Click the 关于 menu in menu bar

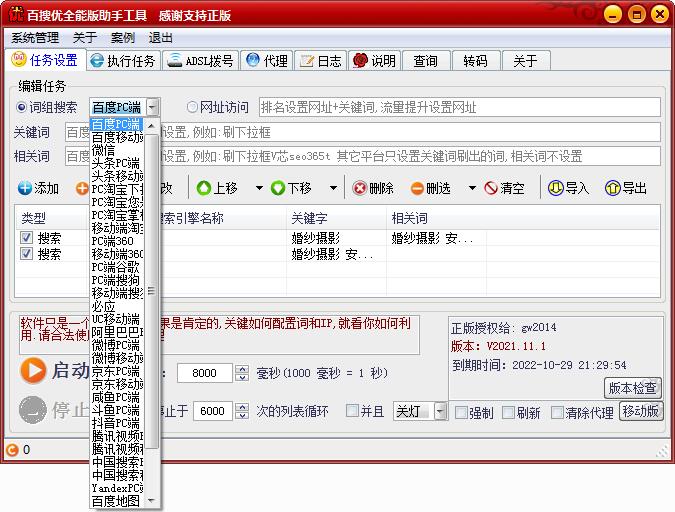[85, 38]
